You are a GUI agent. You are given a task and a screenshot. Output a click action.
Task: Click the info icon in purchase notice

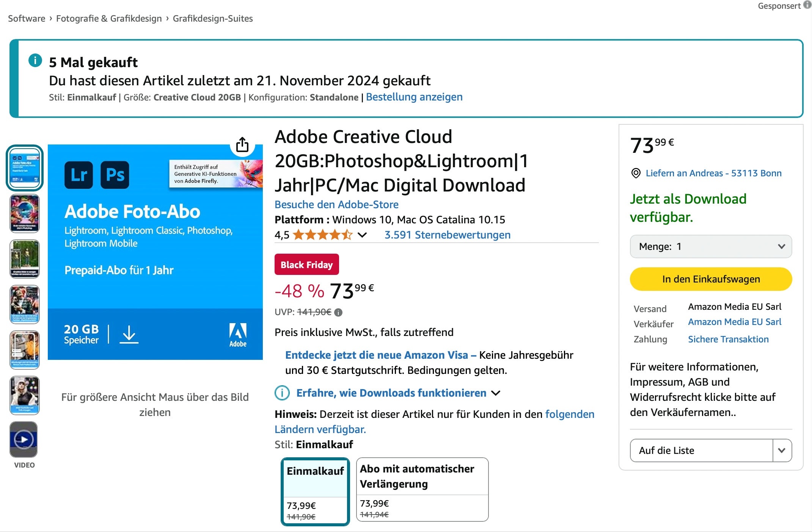35,60
